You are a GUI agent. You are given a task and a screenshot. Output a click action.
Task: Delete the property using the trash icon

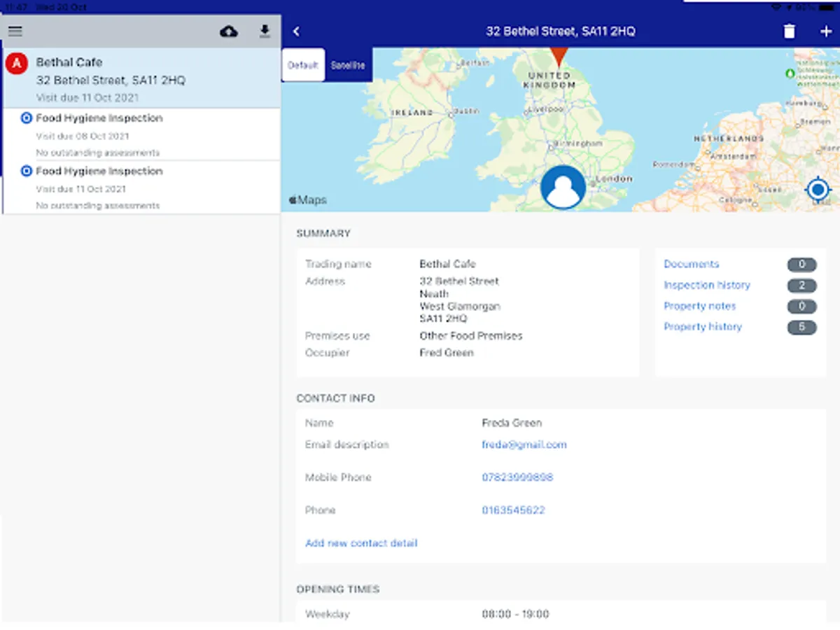coord(789,31)
